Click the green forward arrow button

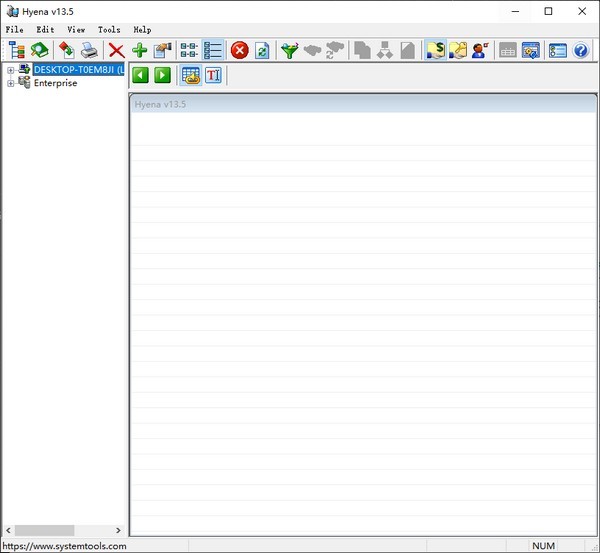[162, 75]
